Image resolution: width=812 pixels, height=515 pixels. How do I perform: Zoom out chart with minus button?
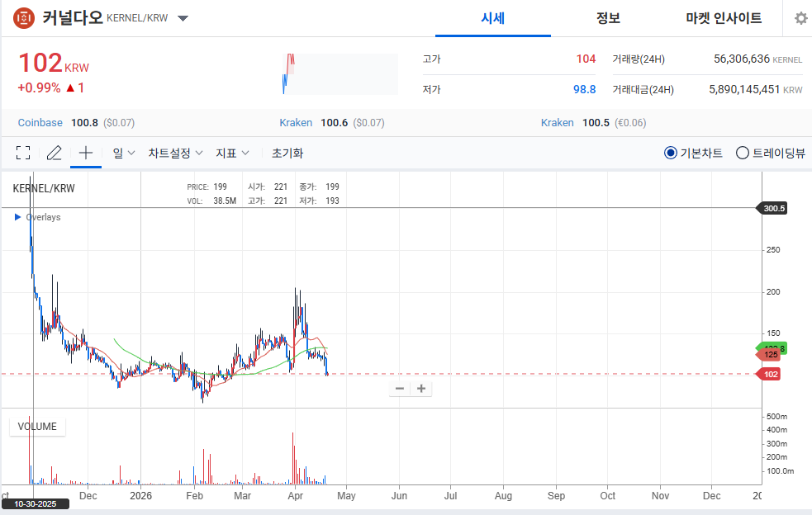coord(400,389)
